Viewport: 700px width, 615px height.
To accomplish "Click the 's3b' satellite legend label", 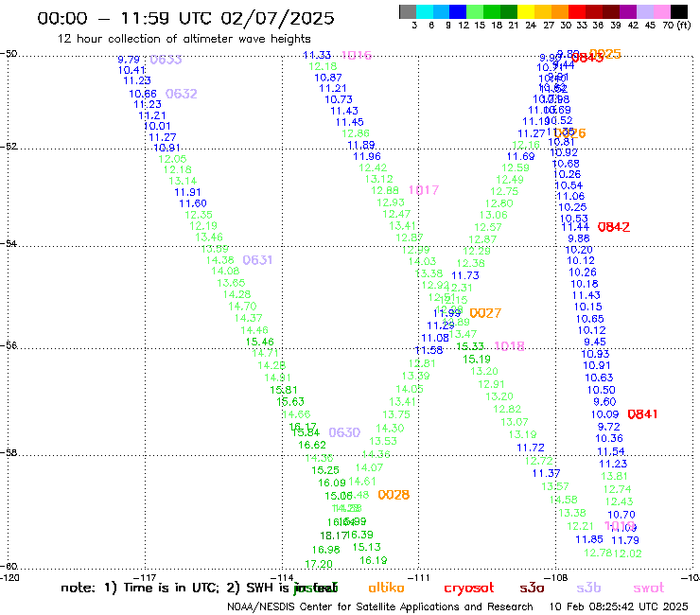I will [x=588, y=588].
